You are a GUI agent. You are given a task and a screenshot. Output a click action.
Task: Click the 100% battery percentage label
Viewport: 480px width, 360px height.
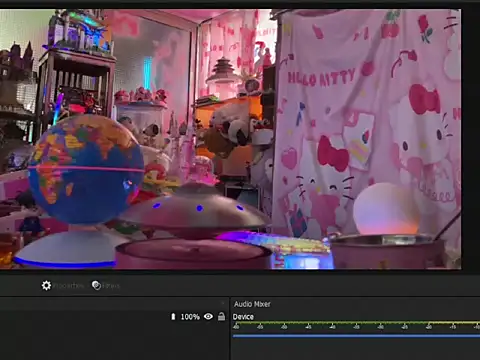click(190, 317)
